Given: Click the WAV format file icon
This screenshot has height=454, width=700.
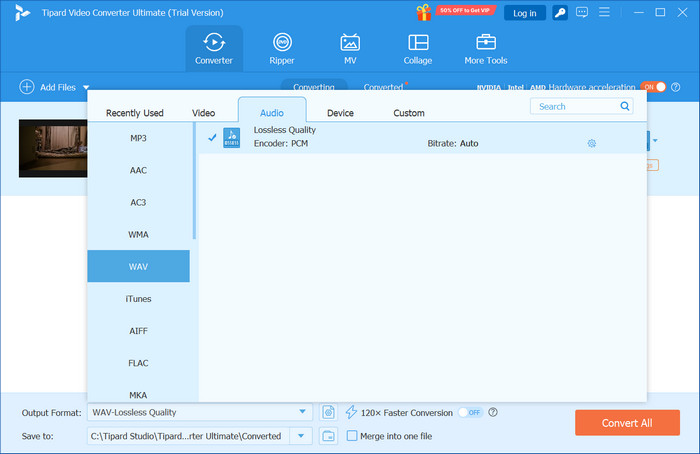Looking at the screenshot, I should point(231,137).
